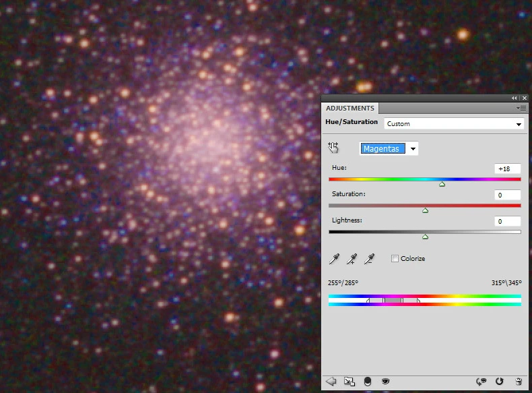Toggle clip to layer circle icon
Viewport: 532px width, 393px height.
point(368,382)
